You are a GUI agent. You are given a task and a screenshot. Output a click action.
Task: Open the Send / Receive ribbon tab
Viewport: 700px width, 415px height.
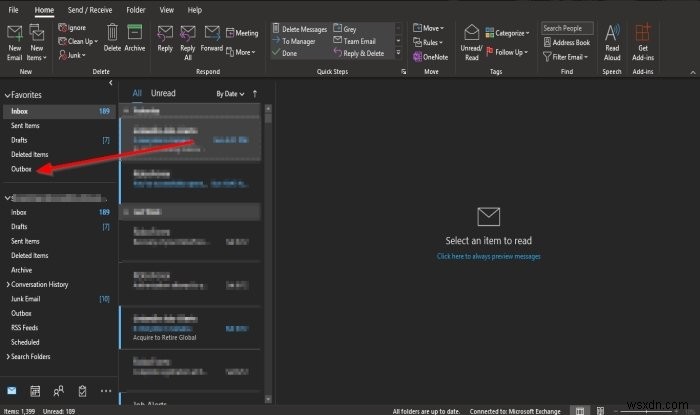click(x=90, y=10)
